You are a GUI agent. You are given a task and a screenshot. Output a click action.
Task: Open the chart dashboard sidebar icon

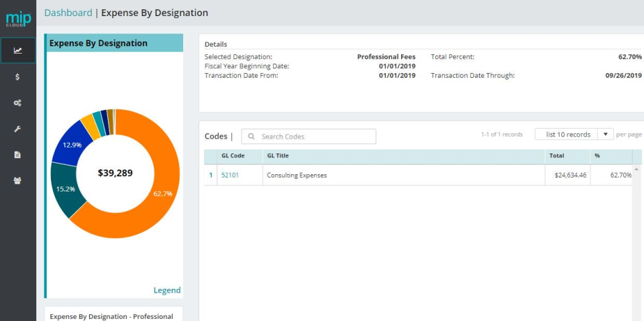click(17, 50)
